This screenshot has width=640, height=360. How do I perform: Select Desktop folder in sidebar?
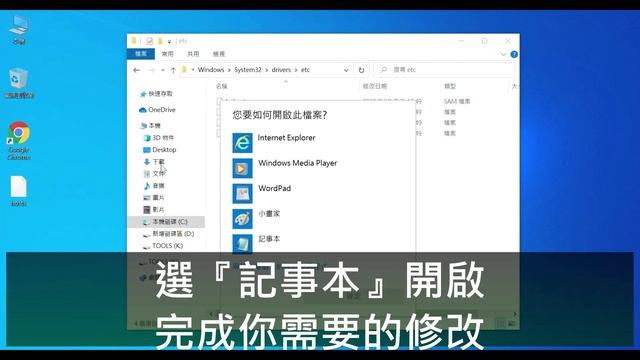coord(160,150)
